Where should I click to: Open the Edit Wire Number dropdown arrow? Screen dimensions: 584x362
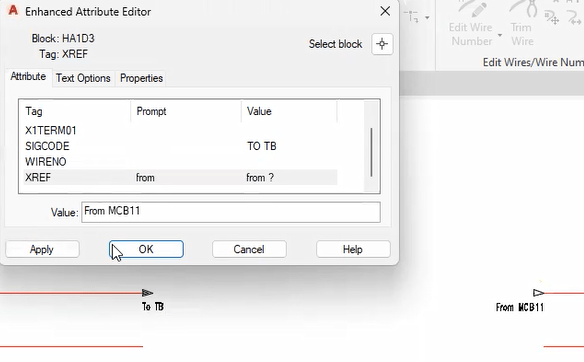click(500, 35)
